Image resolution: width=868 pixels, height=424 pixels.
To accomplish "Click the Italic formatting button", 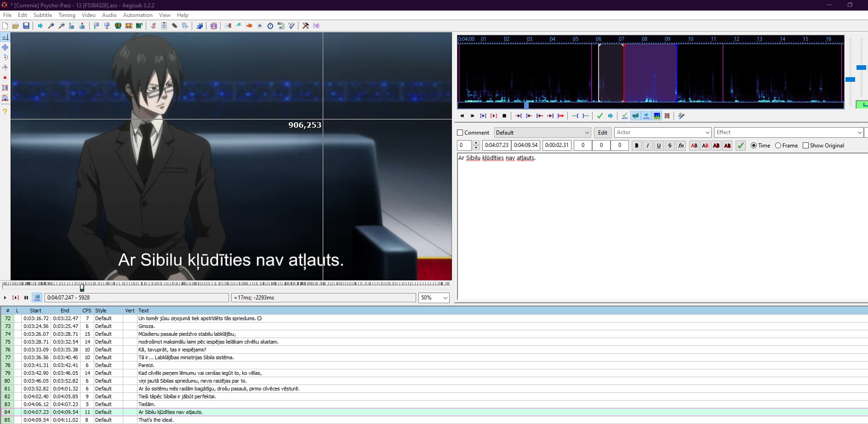I will (x=647, y=146).
